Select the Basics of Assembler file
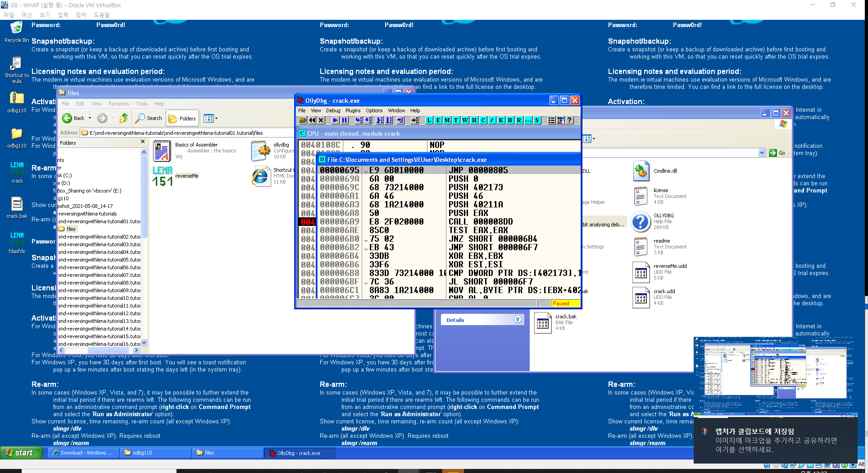The height and width of the screenshot is (473, 868). 195,151
